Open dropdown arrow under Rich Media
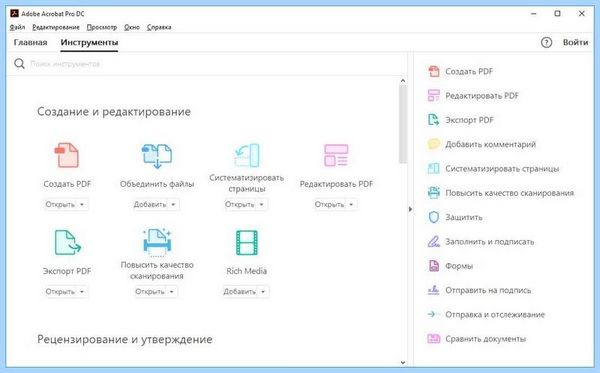600x373 pixels. point(263,292)
